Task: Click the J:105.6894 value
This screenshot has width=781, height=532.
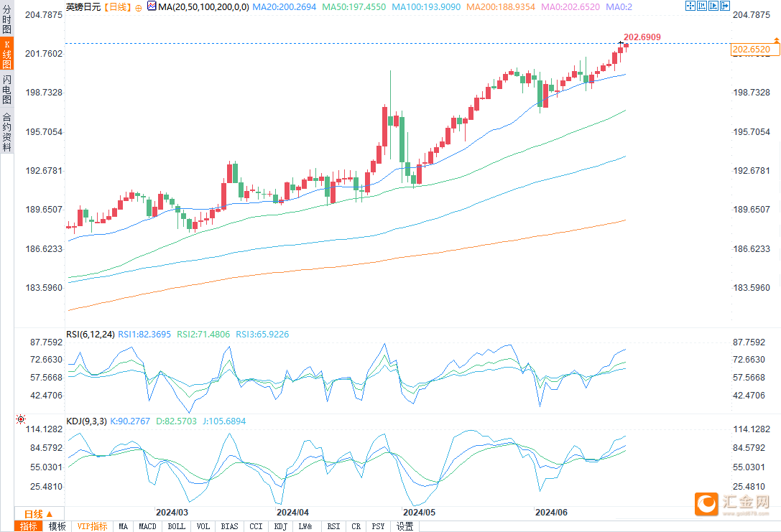Action: click(223, 421)
